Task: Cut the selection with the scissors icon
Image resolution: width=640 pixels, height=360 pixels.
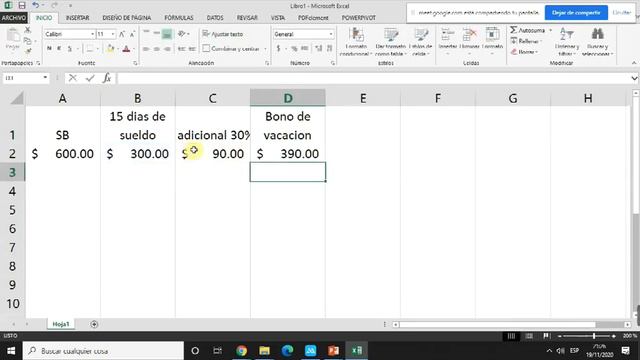Action: coord(27,30)
